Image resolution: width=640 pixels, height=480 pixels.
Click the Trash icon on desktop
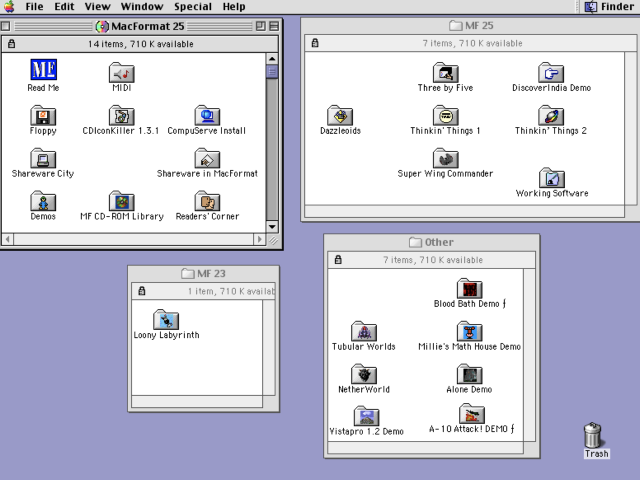coord(593,436)
